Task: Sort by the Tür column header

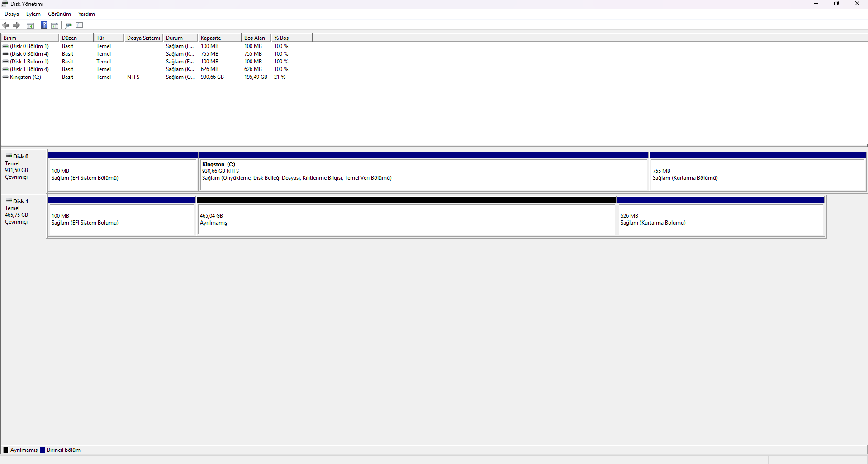Action: [x=109, y=38]
